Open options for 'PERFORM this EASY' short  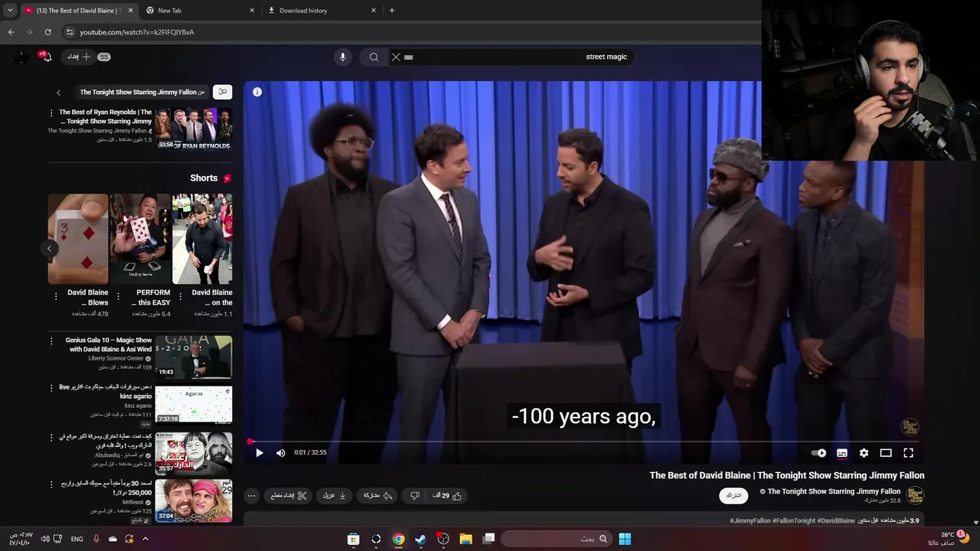pyautogui.click(x=118, y=296)
